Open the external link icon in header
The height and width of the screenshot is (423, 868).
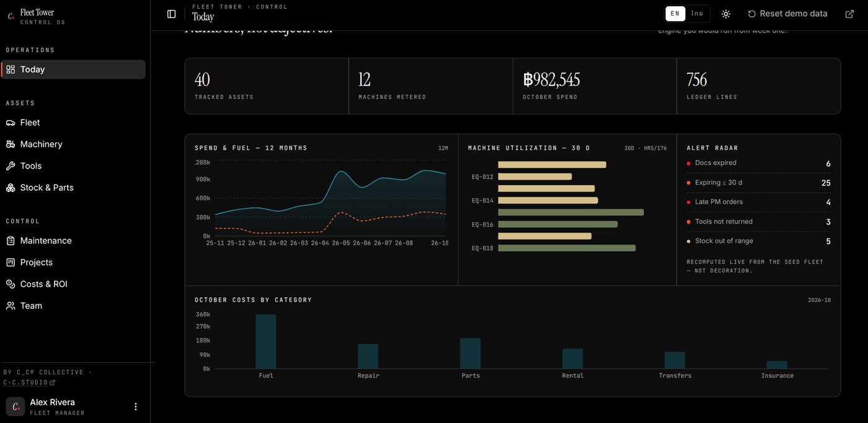849,14
